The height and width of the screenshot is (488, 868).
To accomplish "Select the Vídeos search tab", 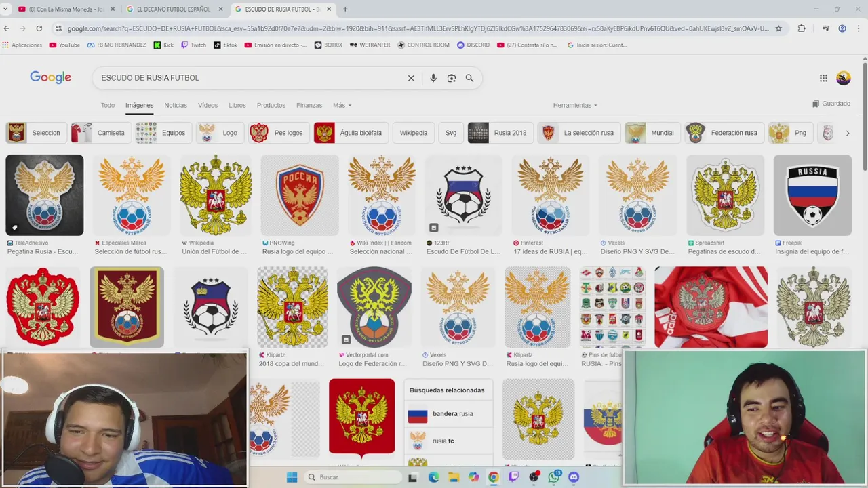I will click(208, 105).
